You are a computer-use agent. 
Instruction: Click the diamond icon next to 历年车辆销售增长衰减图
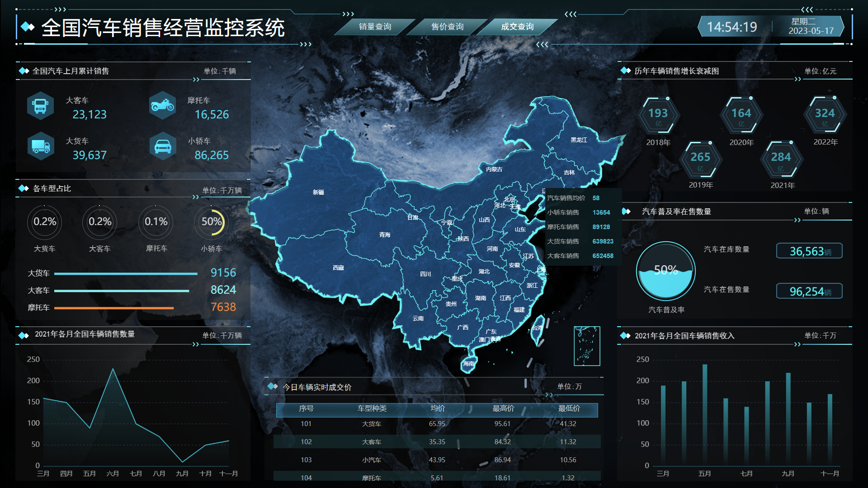[x=626, y=70]
